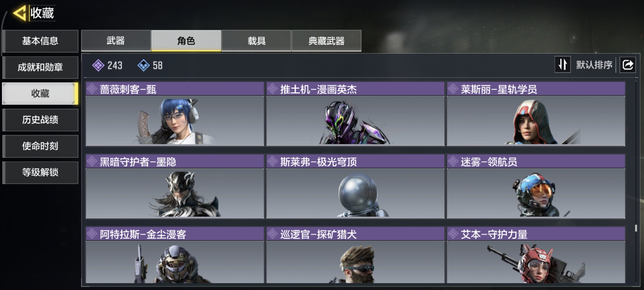
Task: Switch to the 载具 tab
Action: pyautogui.click(x=256, y=41)
